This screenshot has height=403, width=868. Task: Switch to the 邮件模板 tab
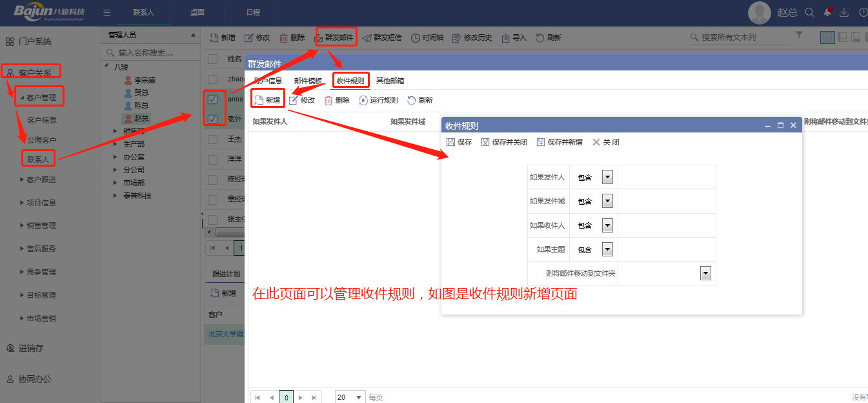308,81
